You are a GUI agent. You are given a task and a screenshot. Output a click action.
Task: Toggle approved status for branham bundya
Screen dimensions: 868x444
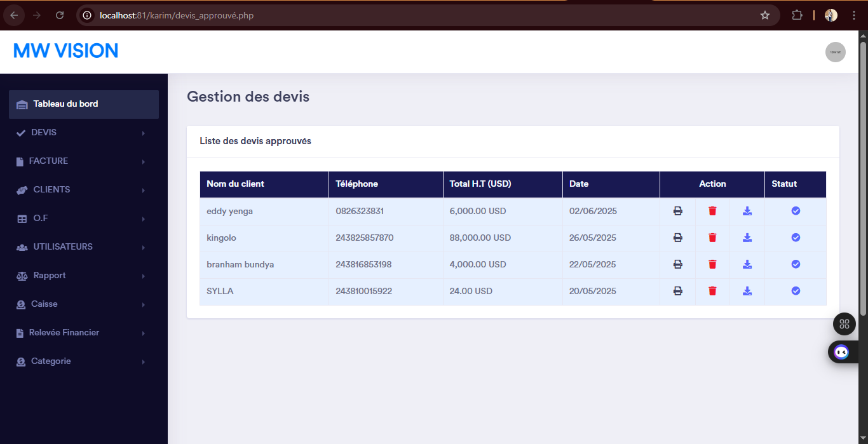point(796,264)
